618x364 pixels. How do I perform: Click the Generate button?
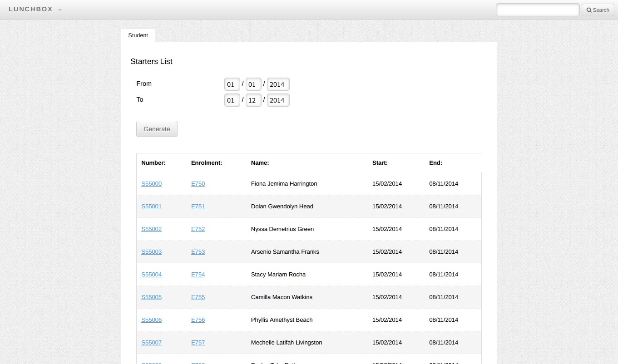coord(157,129)
